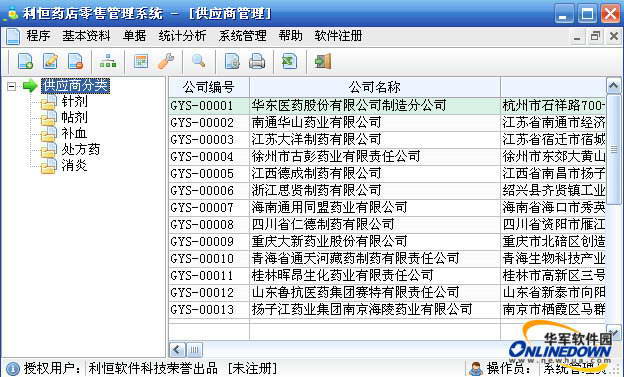Click the printer icon
This screenshot has width=624, height=377.
pyautogui.click(x=257, y=62)
